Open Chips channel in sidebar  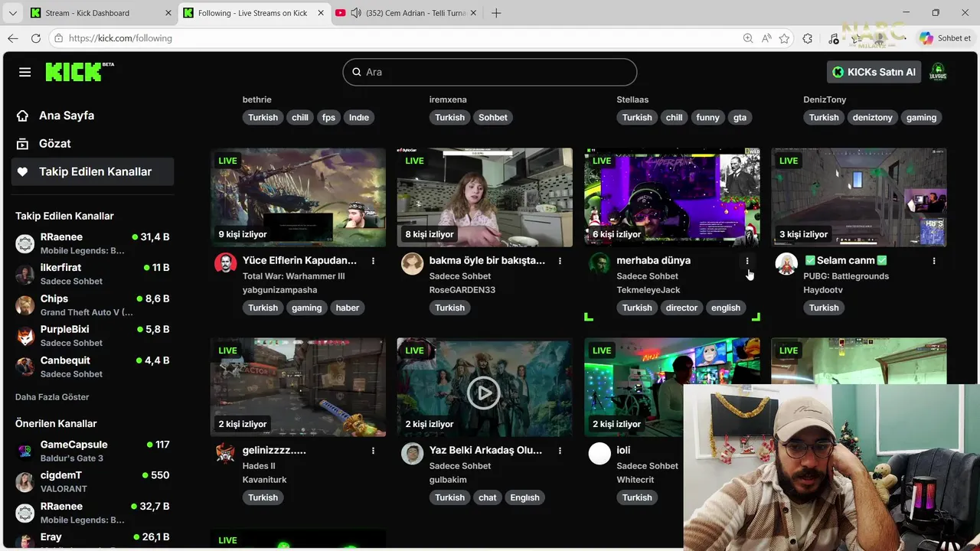pos(93,305)
